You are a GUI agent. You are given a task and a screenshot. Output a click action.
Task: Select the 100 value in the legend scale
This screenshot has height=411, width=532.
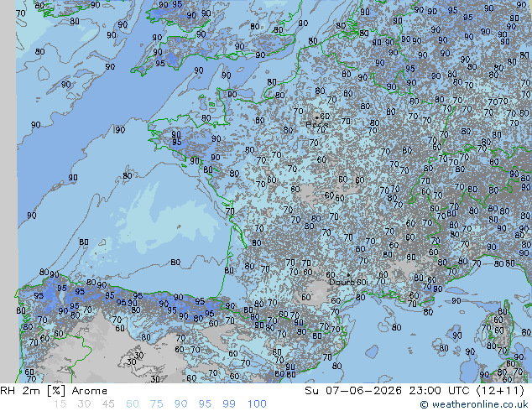(x=257, y=404)
